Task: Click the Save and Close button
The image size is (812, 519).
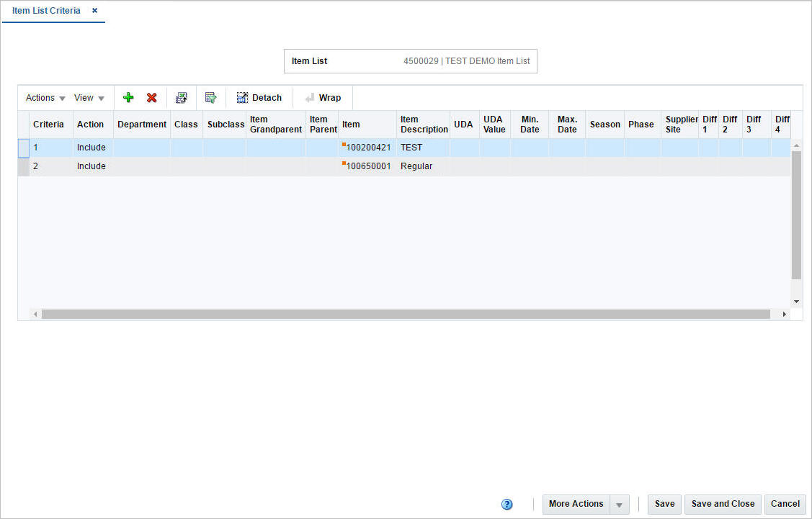Action: coord(722,504)
